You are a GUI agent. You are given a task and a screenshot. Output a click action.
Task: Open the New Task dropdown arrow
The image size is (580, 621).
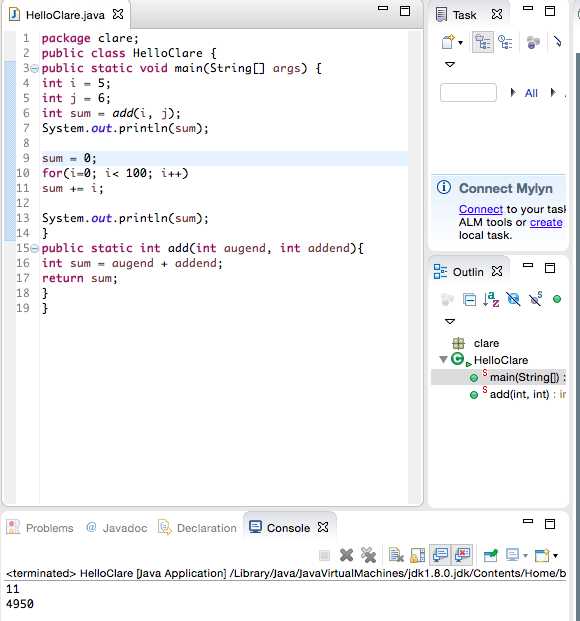tap(460, 42)
